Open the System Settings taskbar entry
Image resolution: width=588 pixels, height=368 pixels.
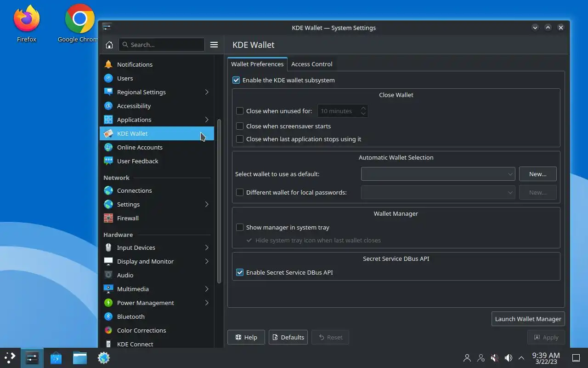tap(32, 358)
